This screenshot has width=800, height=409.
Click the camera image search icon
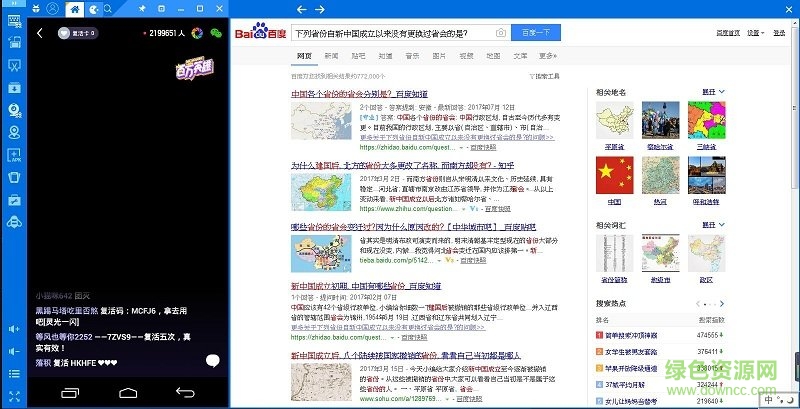pos(500,33)
